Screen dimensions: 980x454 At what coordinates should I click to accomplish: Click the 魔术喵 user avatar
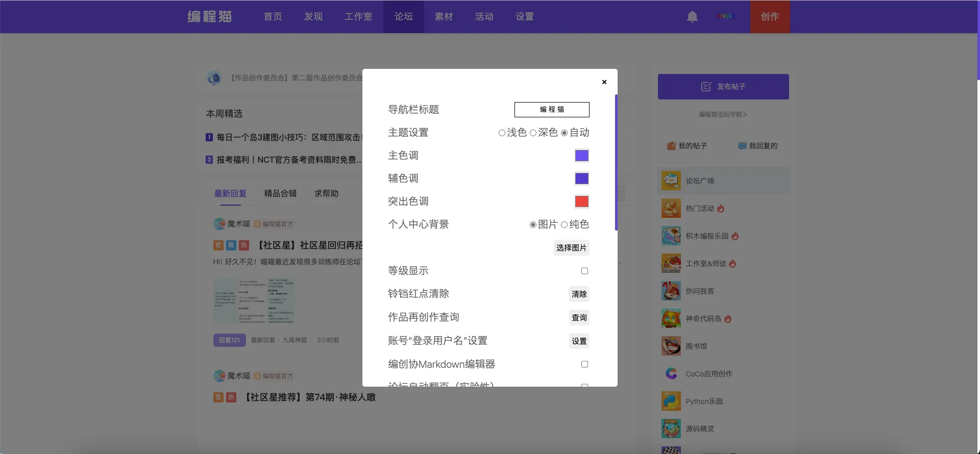[x=219, y=224]
